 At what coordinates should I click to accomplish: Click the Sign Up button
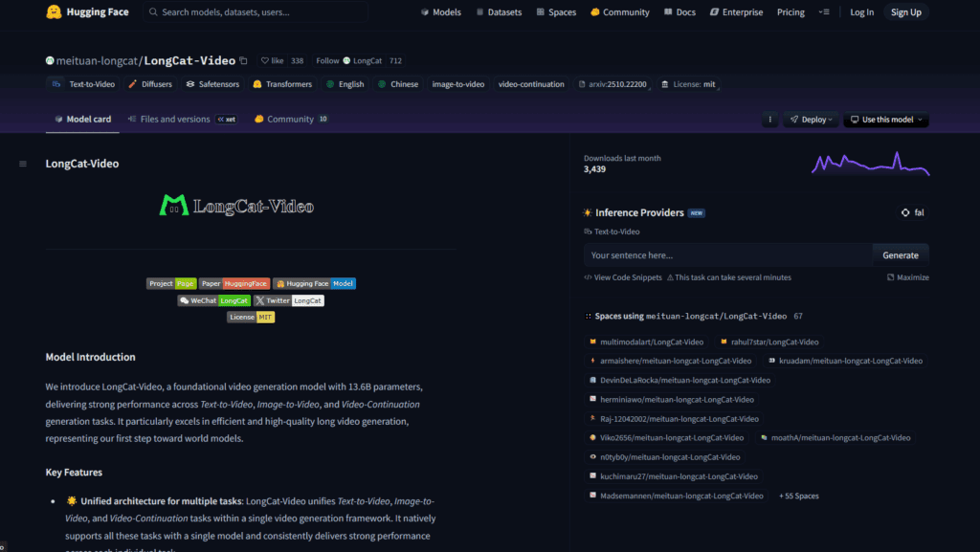tap(905, 11)
